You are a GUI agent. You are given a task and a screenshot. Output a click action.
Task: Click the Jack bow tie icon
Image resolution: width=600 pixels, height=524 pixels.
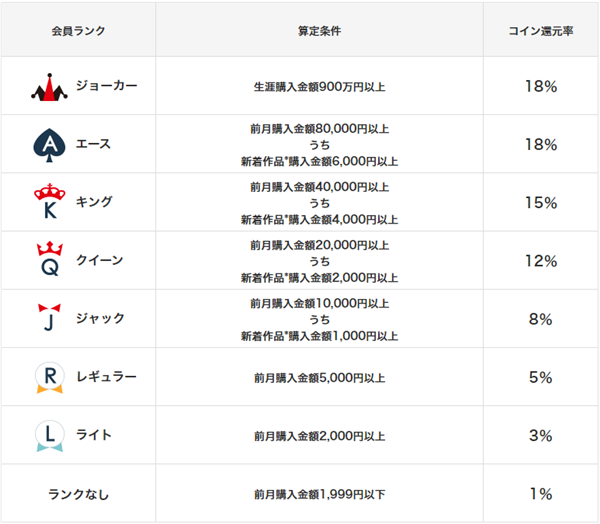(x=48, y=318)
